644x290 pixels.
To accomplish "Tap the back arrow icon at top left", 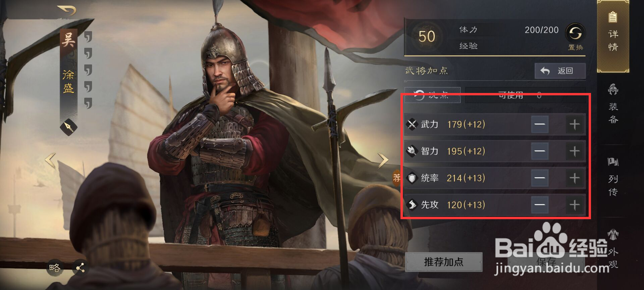I will pos(66,10).
